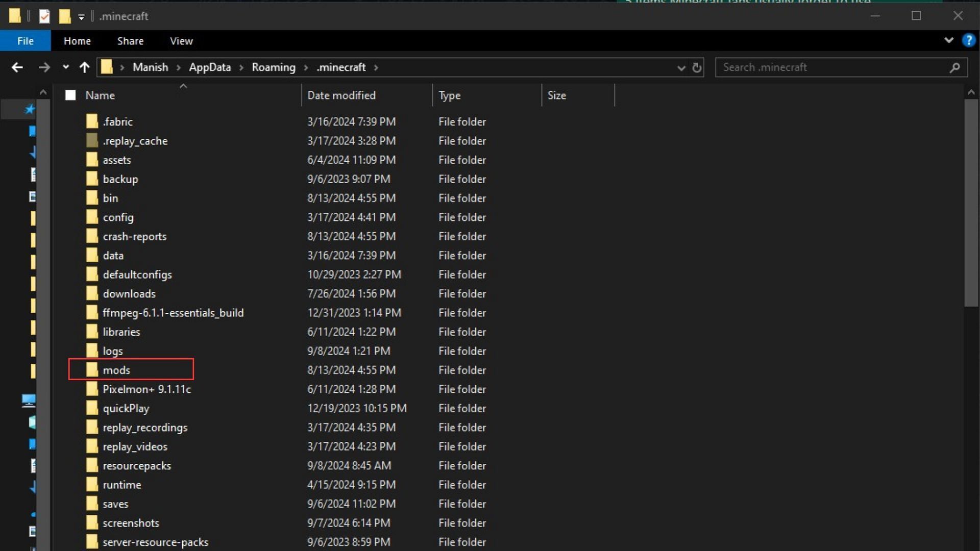Expand the ribbon with the chevron

coord(948,40)
